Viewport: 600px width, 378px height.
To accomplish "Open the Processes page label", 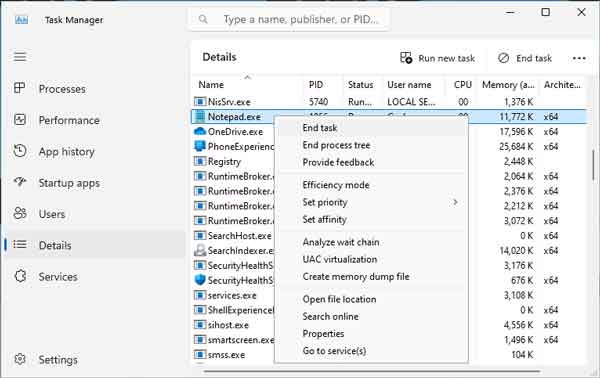I will point(62,89).
